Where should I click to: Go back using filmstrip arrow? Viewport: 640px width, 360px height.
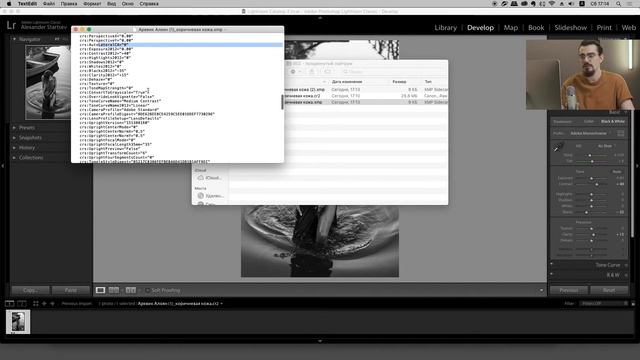pyautogui.click(x=44, y=304)
